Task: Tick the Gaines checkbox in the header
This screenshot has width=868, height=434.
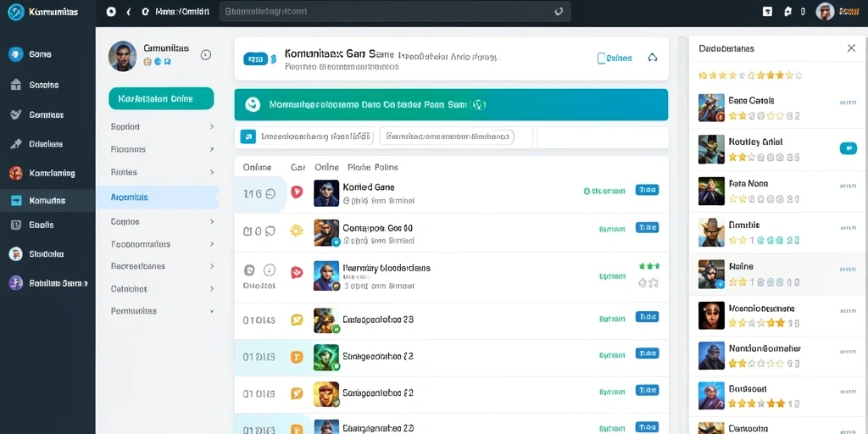Action: pyautogui.click(x=601, y=58)
